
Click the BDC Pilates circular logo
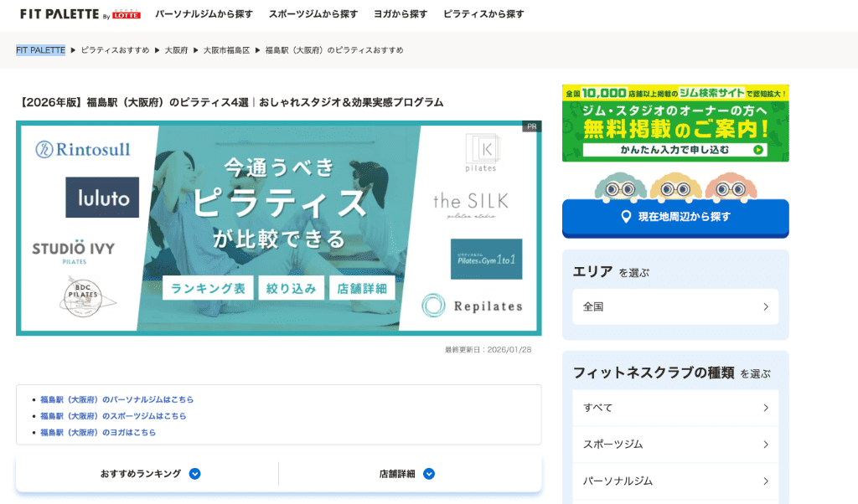[x=82, y=296]
